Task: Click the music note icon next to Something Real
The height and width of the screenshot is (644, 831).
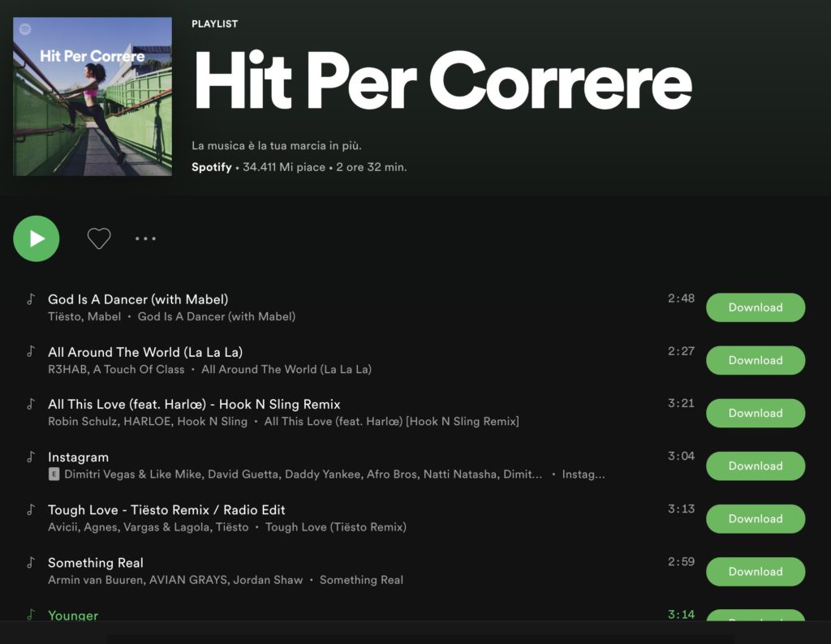Action: 31,562
